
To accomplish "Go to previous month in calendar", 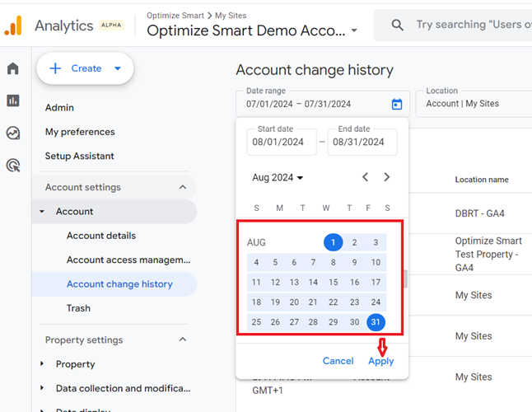I will [365, 177].
